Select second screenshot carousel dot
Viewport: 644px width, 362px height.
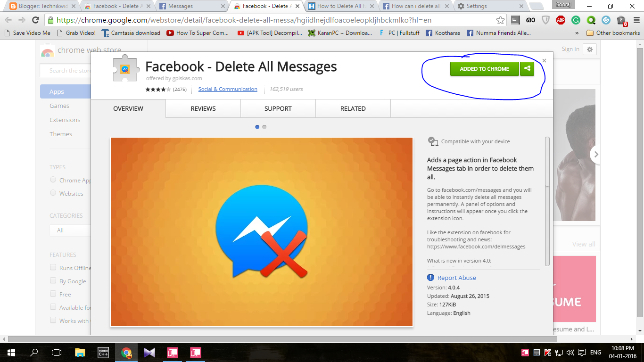pyautogui.click(x=264, y=127)
